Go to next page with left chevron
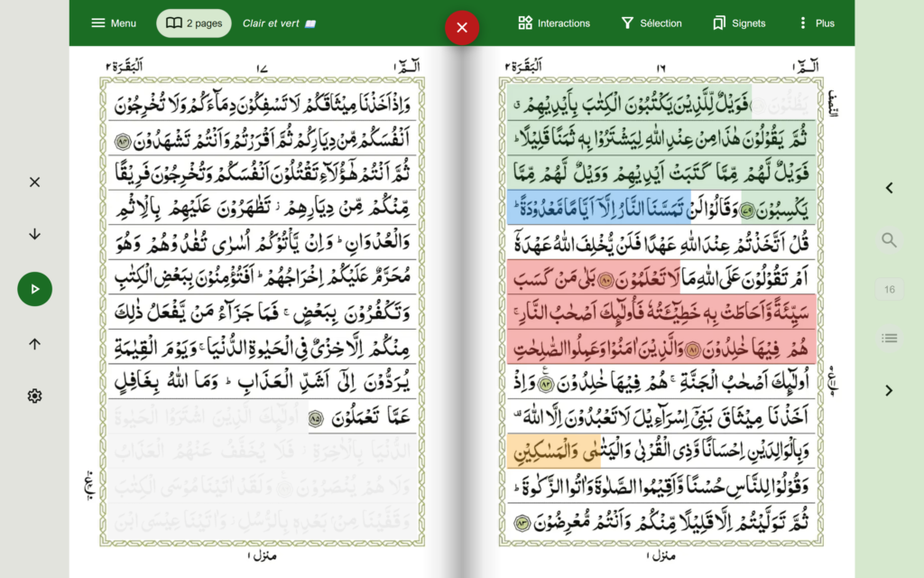The image size is (924, 578). (x=889, y=188)
